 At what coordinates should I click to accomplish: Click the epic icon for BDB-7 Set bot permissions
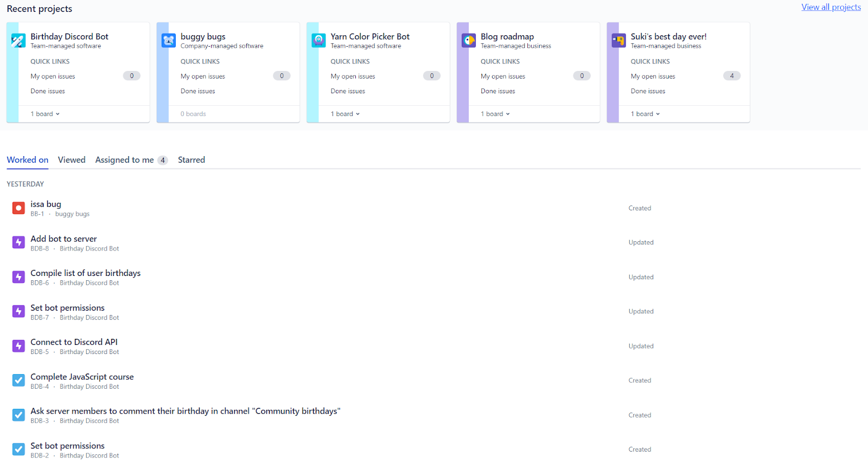point(18,311)
